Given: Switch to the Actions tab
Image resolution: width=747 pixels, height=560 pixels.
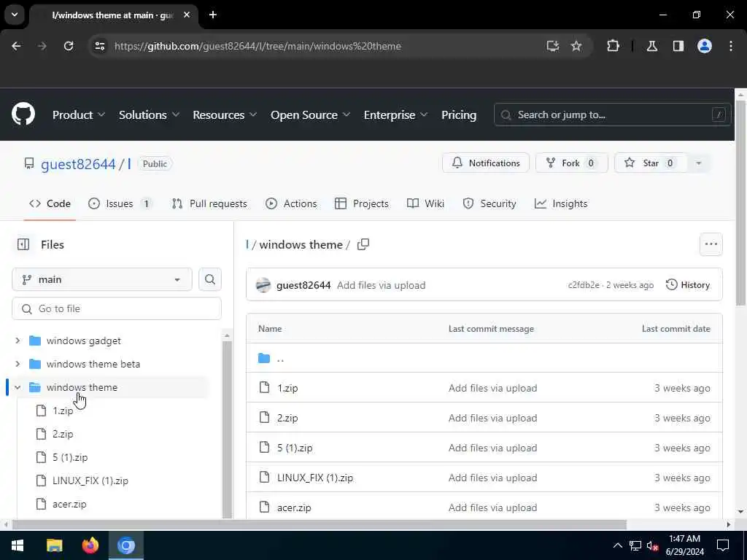Looking at the screenshot, I should (x=291, y=204).
